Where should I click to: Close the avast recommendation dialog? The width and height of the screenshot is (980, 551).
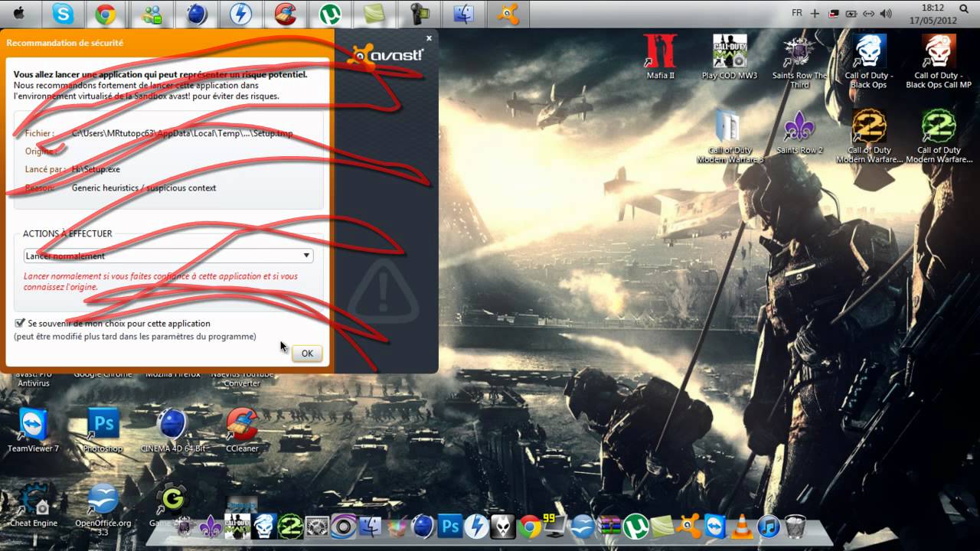coord(429,38)
